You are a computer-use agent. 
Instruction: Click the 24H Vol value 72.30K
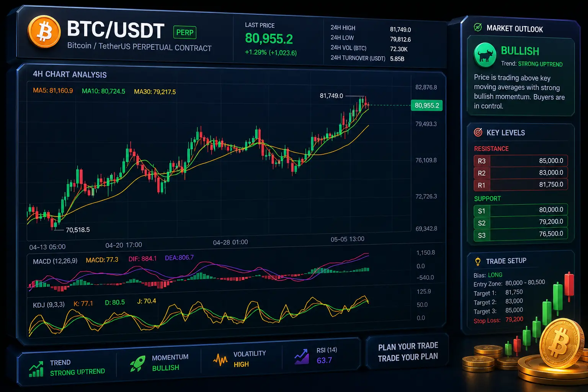pyautogui.click(x=399, y=49)
